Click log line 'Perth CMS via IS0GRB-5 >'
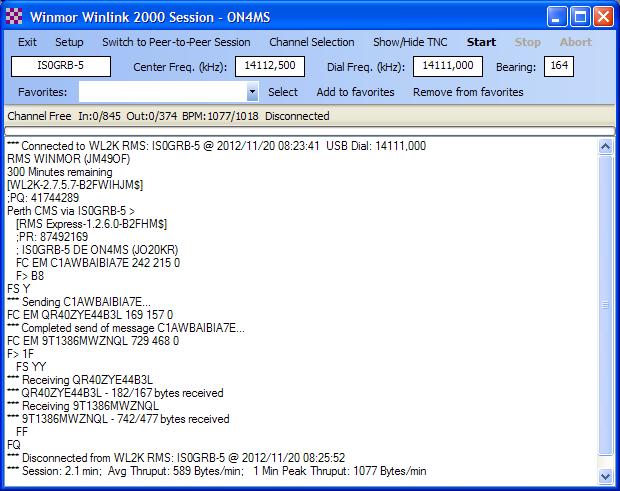 (x=71, y=211)
